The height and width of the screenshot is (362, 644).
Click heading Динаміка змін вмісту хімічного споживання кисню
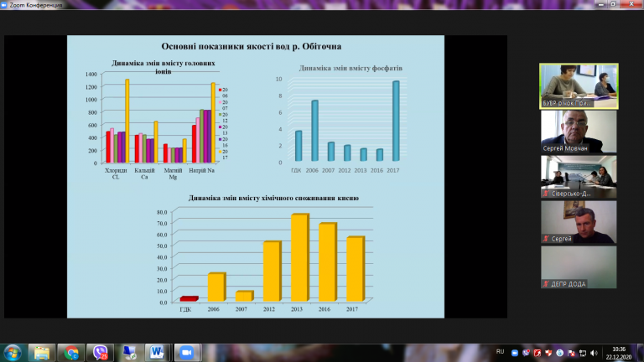[273, 198]
